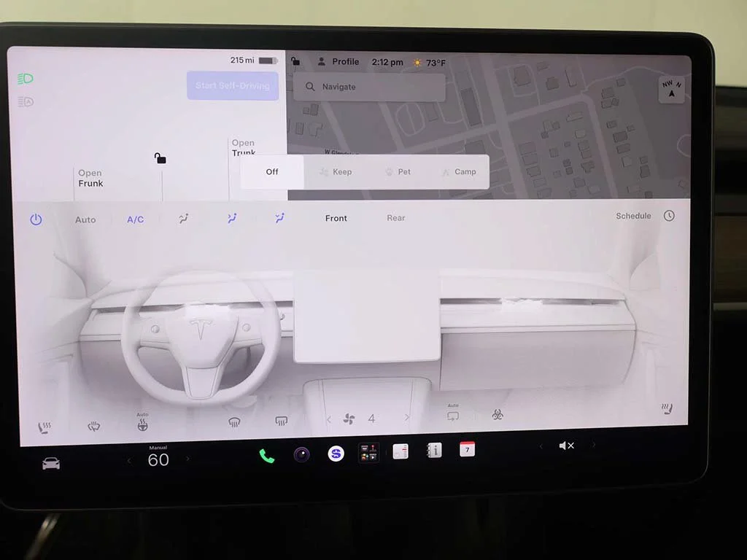Increase the fan speed with the right chevron
The width and height of the screenshot is (747, 560).
[x=406, y=418]
